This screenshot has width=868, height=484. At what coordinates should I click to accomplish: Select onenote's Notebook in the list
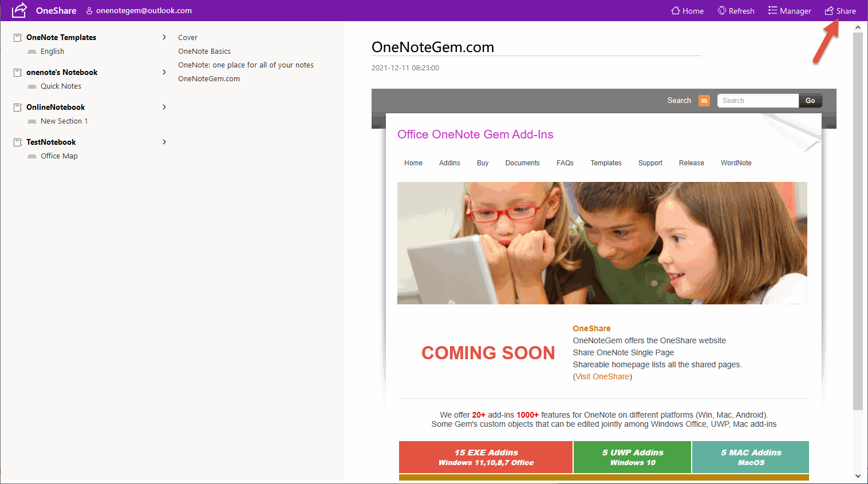tap(62, 72)
